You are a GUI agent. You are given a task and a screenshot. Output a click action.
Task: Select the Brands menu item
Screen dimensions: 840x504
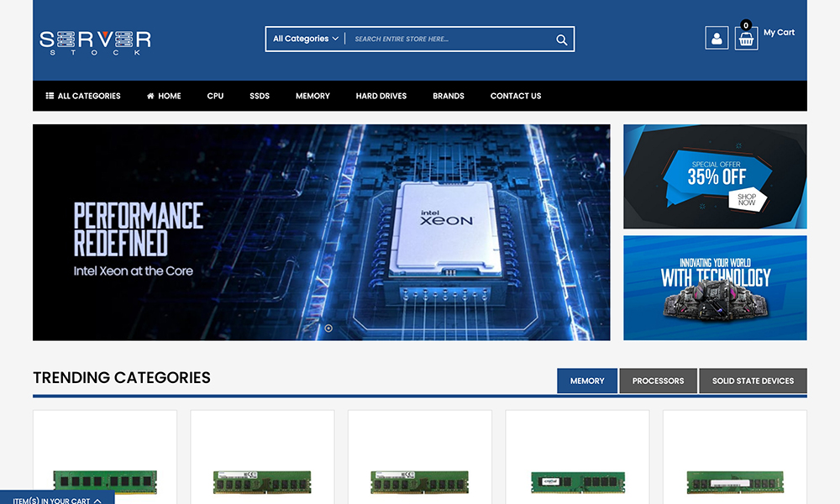tap(449, 96)
